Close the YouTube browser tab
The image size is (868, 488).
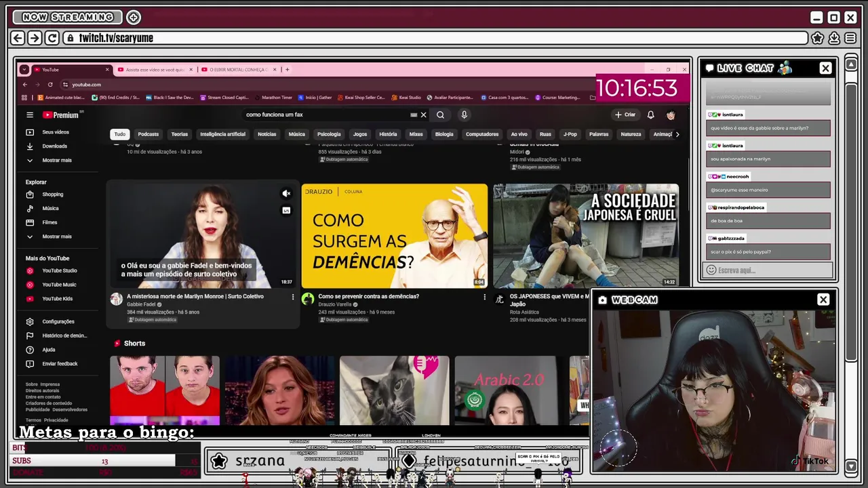tap(107, 69)
